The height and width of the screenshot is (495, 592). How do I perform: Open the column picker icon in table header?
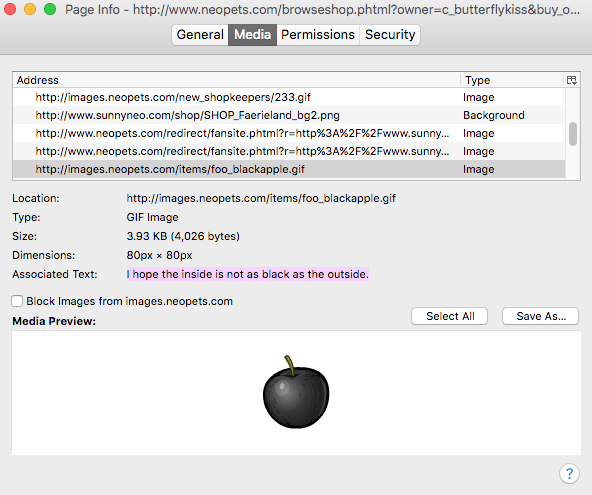571,80
